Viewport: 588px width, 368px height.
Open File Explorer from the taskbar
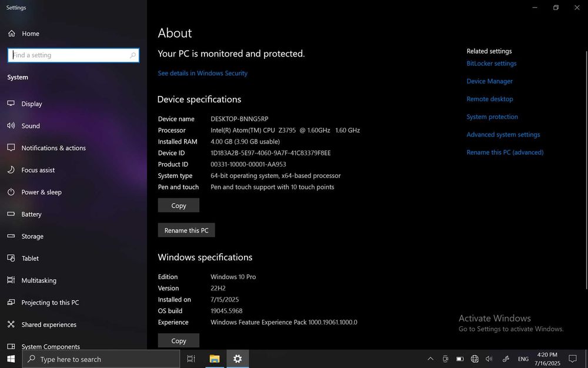[x=215, y=359]
